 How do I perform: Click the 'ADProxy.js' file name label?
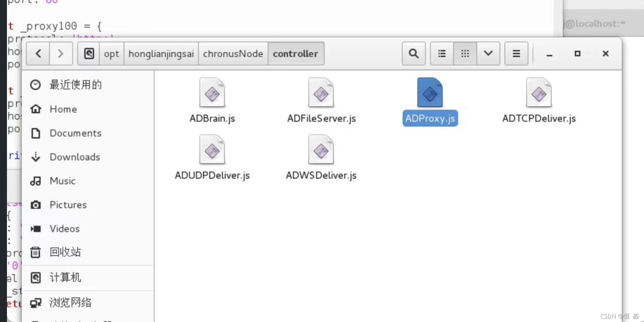pos(430,118)
